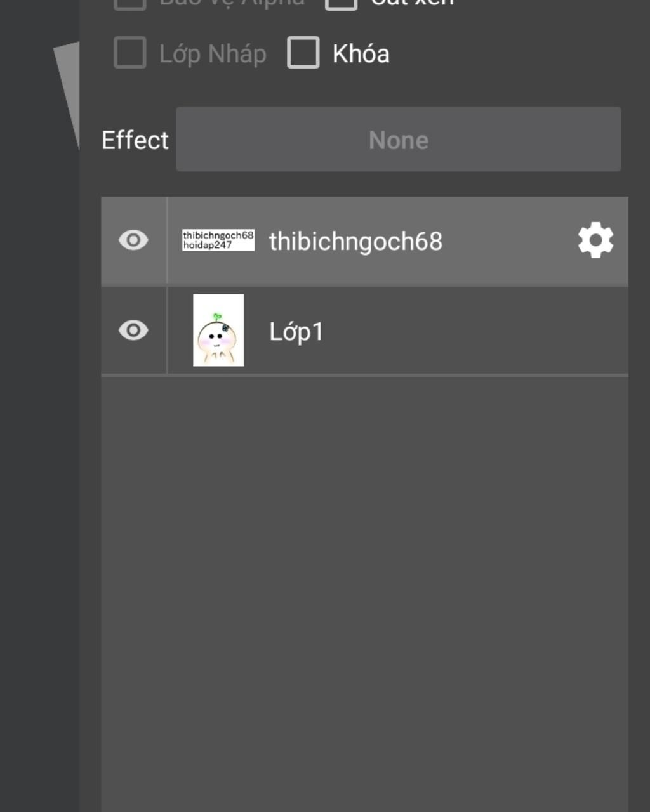
Task: Tick the Khóa lock checkbox
Action: (303, 53)
